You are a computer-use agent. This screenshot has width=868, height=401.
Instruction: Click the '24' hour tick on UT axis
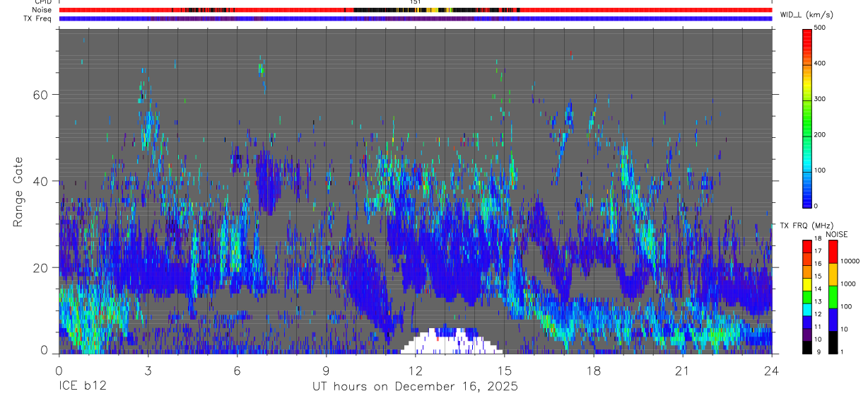point(772,371)
